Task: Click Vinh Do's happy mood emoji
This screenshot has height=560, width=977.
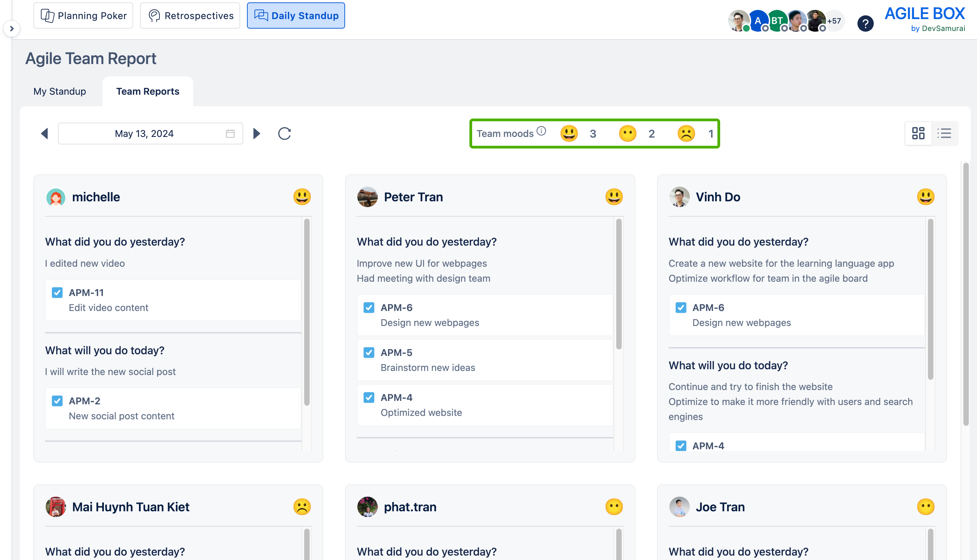Action: point(926,197)
